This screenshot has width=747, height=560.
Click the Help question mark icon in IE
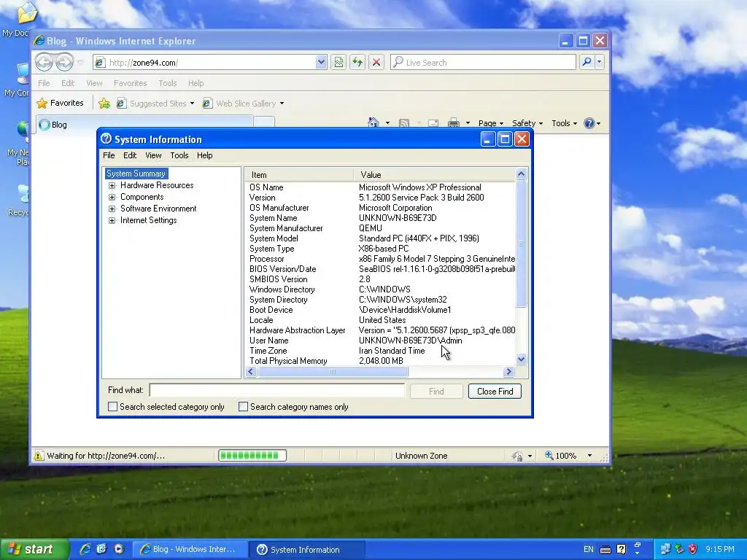589,123
